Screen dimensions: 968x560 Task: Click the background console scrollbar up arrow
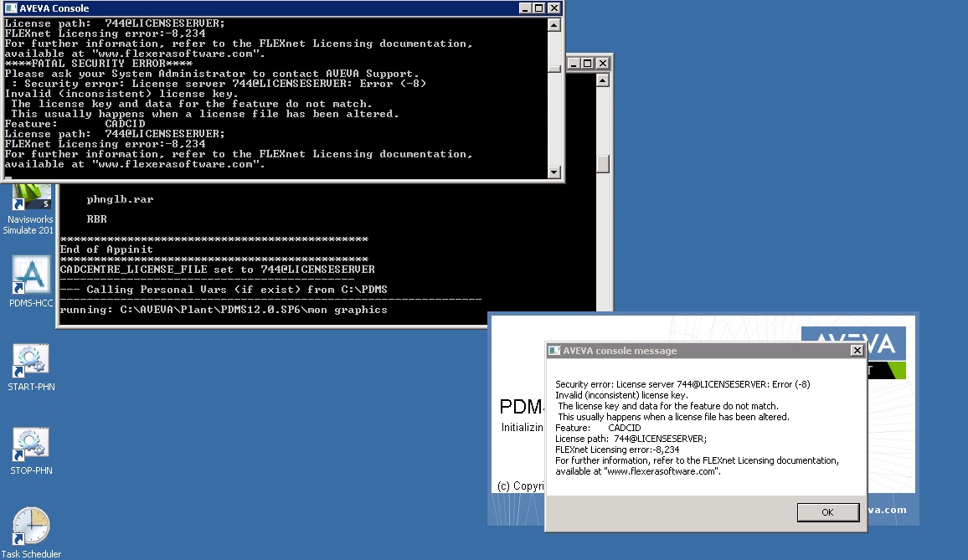pyautogui.click(x=603, y=80)
